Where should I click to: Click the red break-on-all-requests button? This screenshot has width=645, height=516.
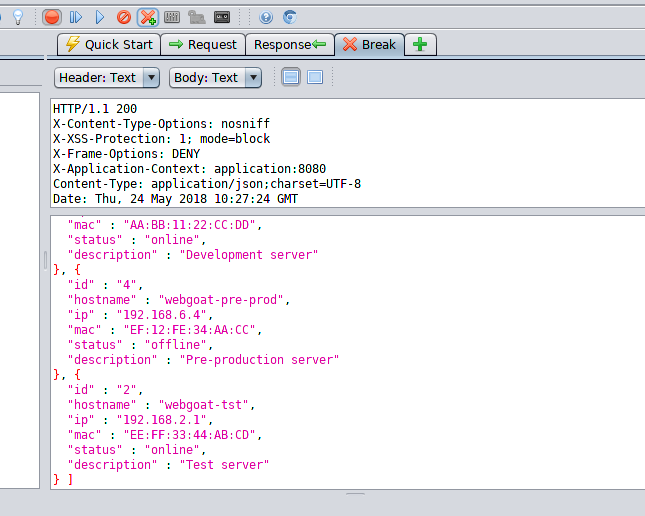(52, 17)
